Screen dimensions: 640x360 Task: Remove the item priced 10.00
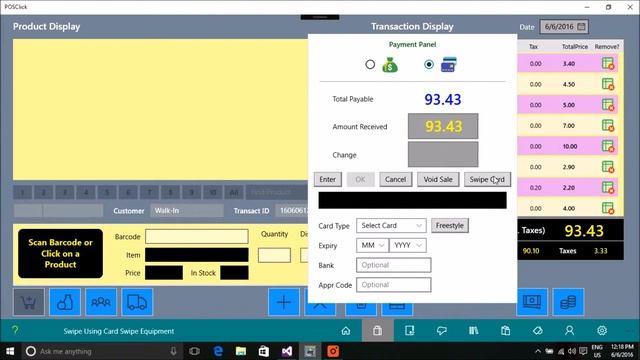(608, 146)
